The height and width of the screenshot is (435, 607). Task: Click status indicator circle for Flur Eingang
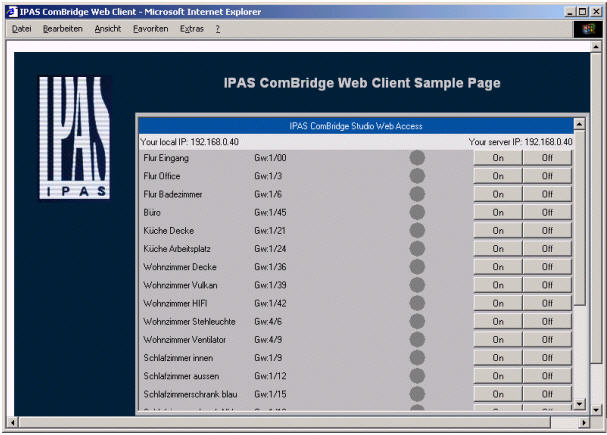[417, 158]
